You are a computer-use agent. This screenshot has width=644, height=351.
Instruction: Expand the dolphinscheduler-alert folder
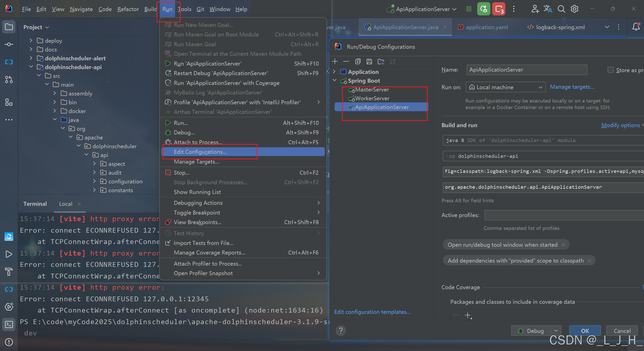tap(31, 58)
